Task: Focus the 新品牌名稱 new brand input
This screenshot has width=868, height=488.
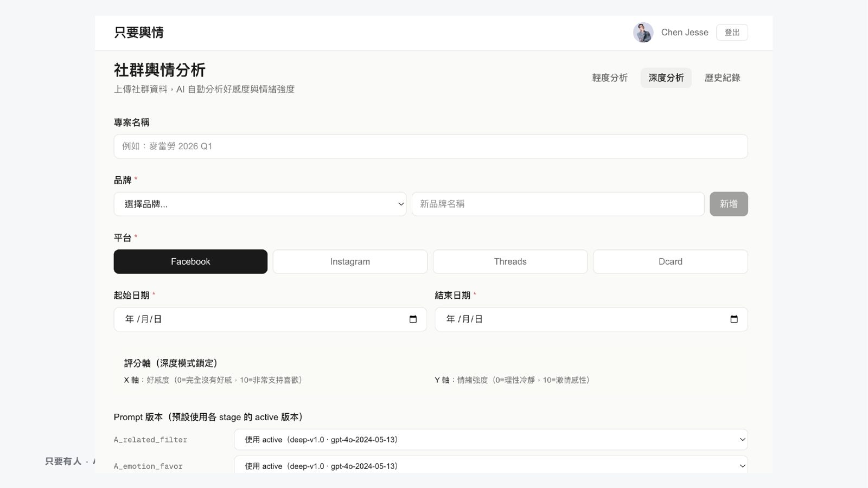Action: (558, 204)
